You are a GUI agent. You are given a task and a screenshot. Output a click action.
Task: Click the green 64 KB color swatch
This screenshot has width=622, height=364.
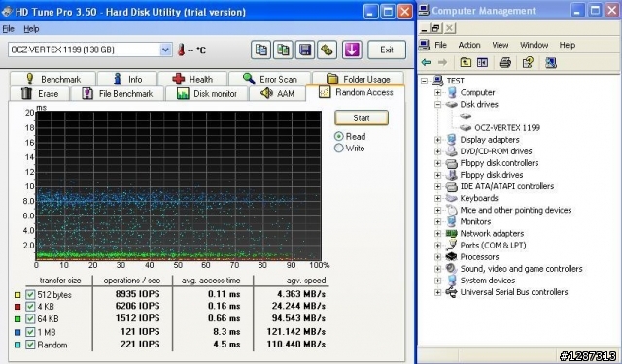17,318
